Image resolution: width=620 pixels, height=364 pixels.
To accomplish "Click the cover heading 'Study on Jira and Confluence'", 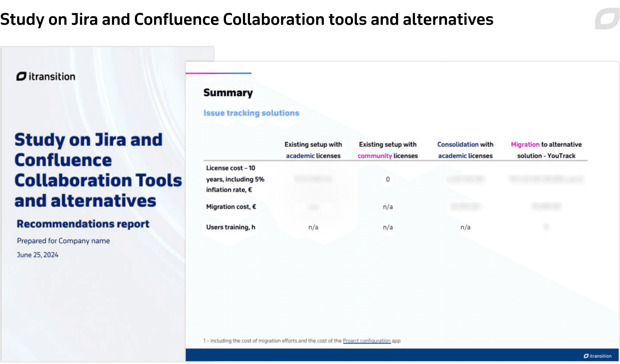I will pyautogui.click(x=98, y=170).
